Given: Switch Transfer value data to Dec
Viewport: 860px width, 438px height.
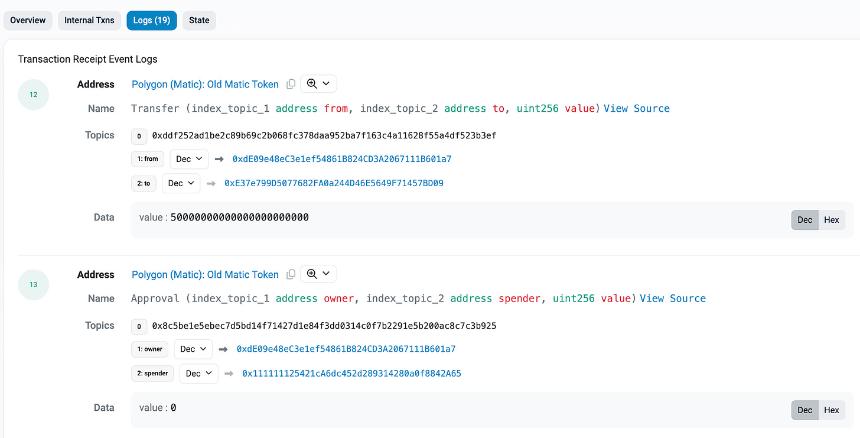Looking at the screenshot, I should 805,220.
